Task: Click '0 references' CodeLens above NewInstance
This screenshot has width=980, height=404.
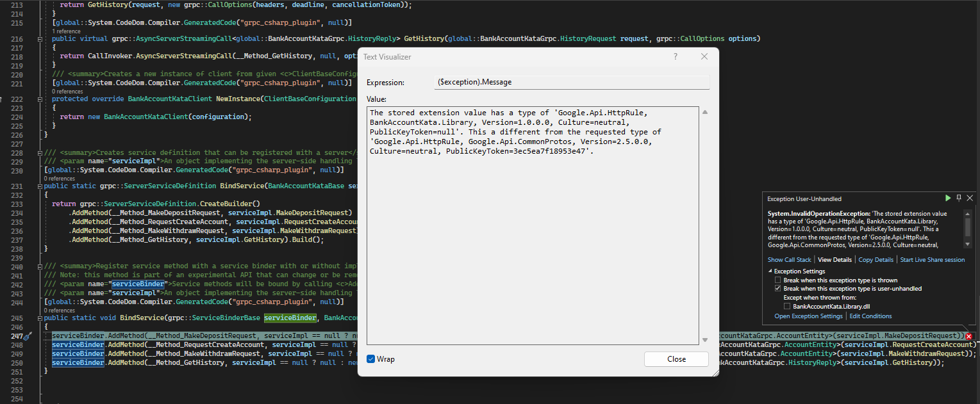Action: click(67, 92)
